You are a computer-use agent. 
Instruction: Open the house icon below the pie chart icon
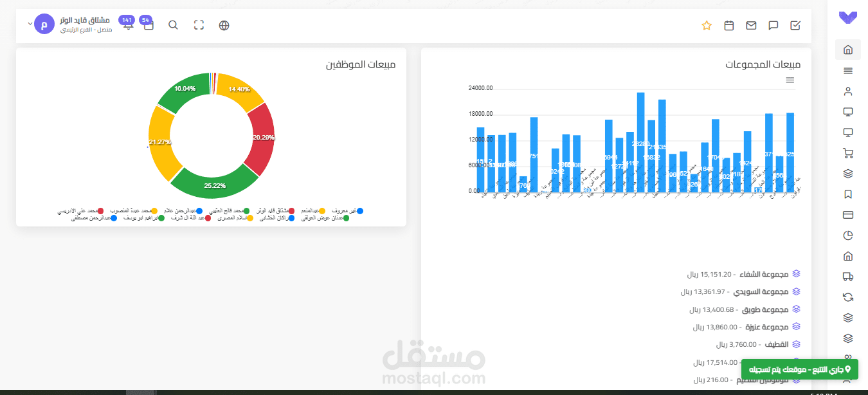coord(847,256)
